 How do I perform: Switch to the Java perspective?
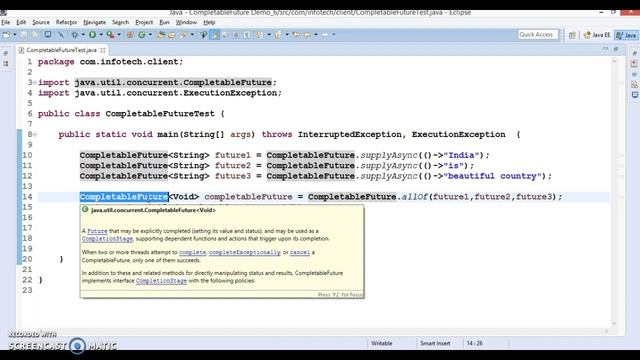pyautogui.click(x=626, y=35)
